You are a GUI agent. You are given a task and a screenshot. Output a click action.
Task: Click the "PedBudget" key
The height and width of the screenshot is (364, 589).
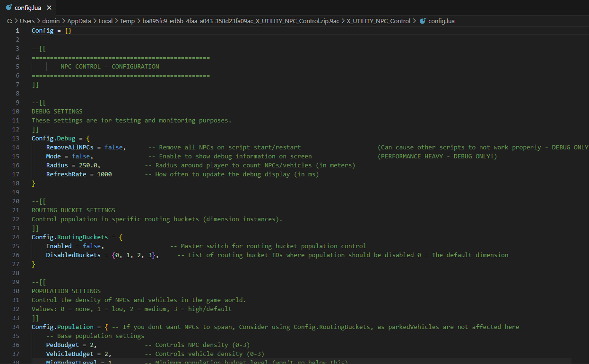pos(63,345)
